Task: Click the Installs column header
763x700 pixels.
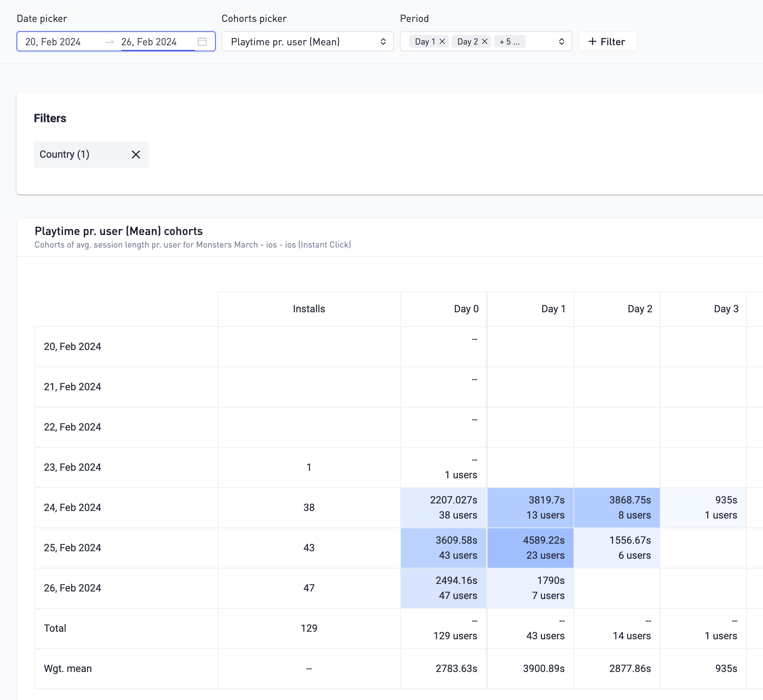Action: [309, 309]
